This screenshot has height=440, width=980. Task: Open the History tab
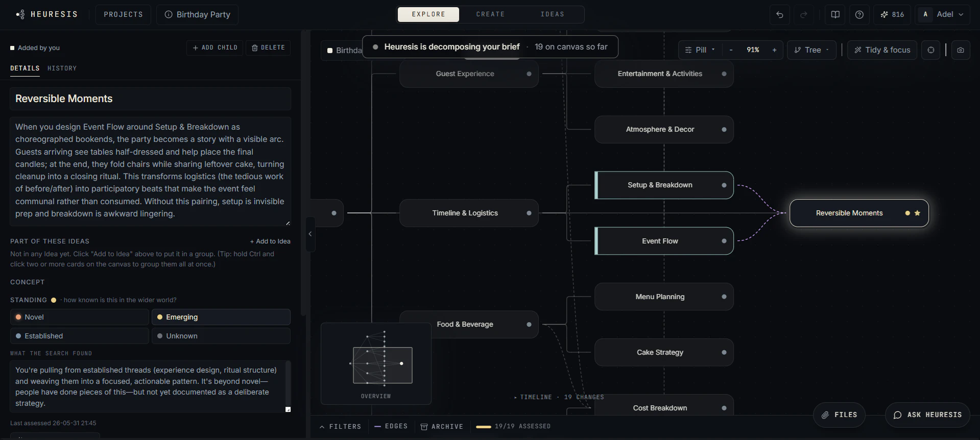(62, 68)
